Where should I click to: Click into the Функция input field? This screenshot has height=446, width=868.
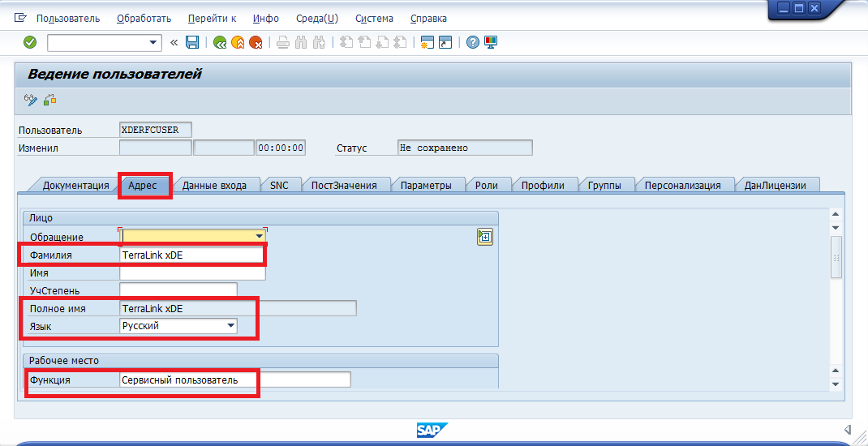click(235, 380)
